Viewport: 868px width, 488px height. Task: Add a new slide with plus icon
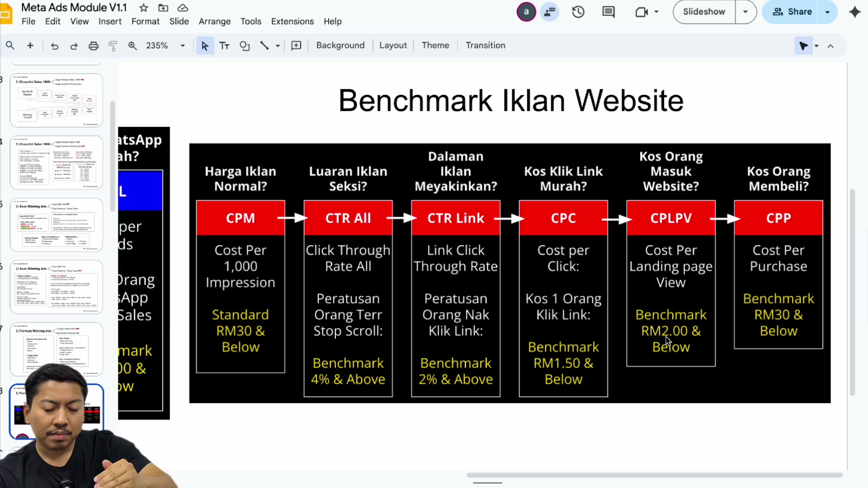(30, 45)
